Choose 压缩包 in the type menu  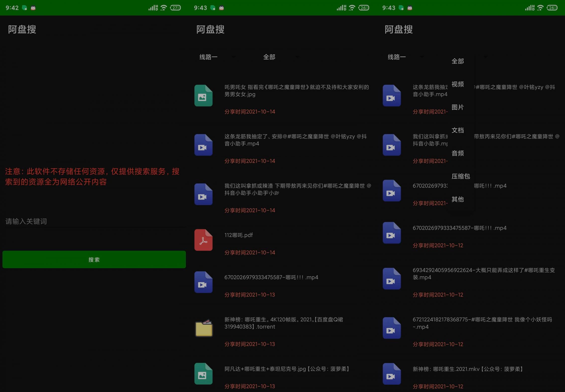click(x=461, y=176)
